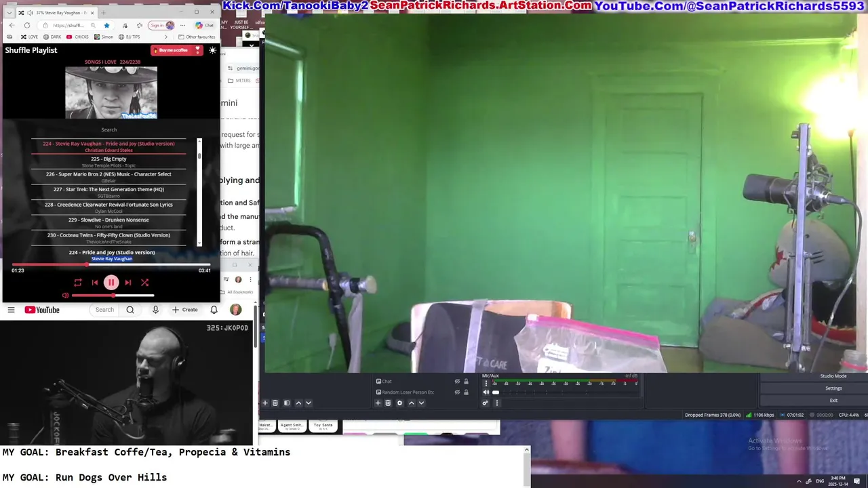Viewport: 868px width, 488px height.
Task: Click the YouTube logo
Action: 42,310
